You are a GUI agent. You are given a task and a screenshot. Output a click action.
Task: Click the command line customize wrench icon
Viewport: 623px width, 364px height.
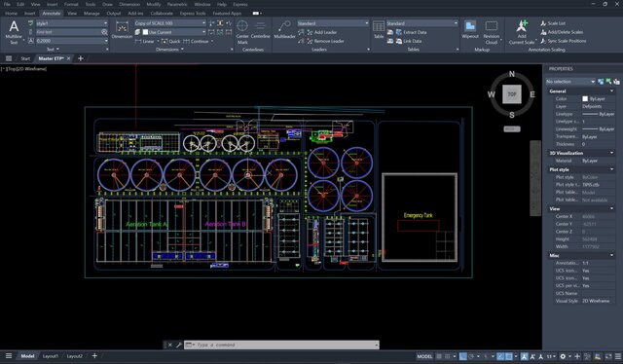(179, 345)
